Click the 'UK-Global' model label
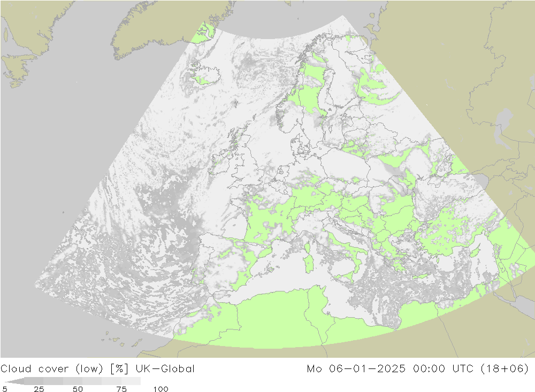This screenshot has width=535, height=392. (165, 369)
